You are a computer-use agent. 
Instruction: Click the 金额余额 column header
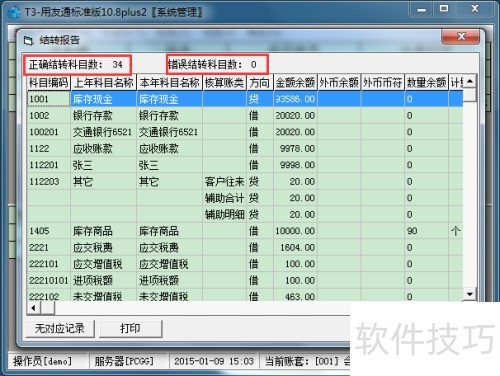tap(295, 83)
